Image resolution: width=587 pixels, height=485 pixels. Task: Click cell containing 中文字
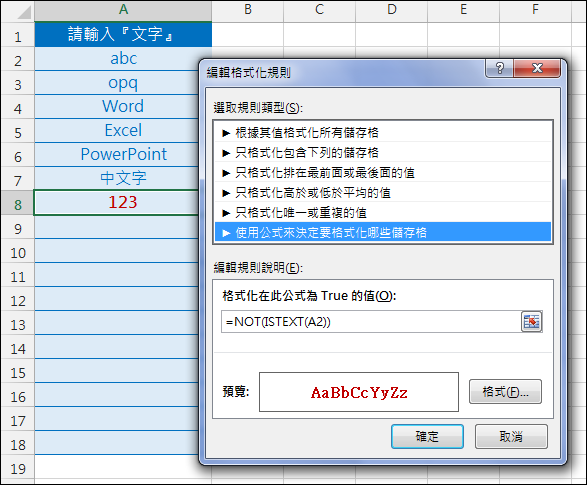pyautogui.click(x=116, y=179)
